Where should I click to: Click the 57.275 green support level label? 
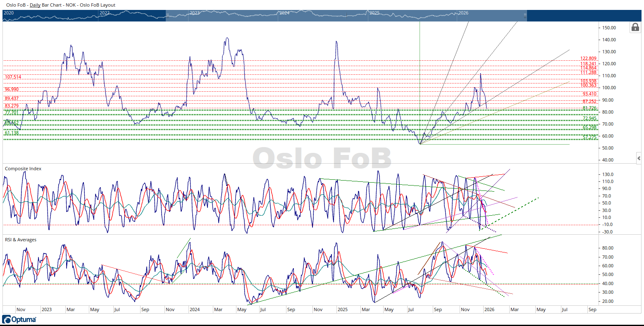pyautogui.click(x=590, y=137)
